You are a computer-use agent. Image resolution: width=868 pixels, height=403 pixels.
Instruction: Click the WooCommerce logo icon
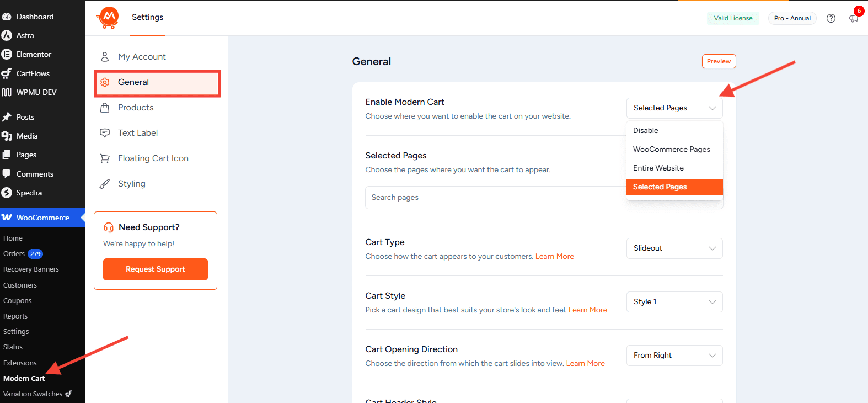[x=7, y=218]
